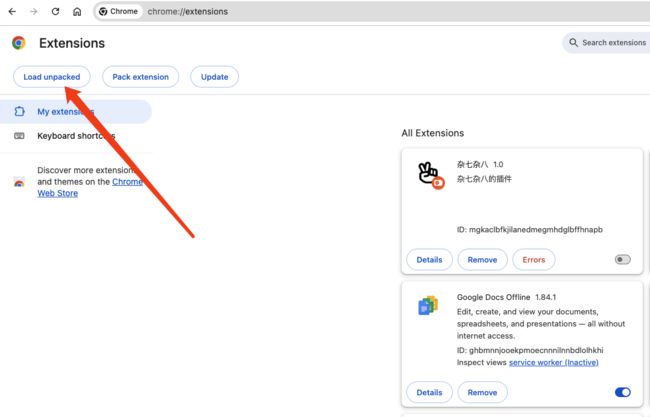Click the Google Docs Offline icon
The image size is (650, 417).
click(x=428, y=305)
